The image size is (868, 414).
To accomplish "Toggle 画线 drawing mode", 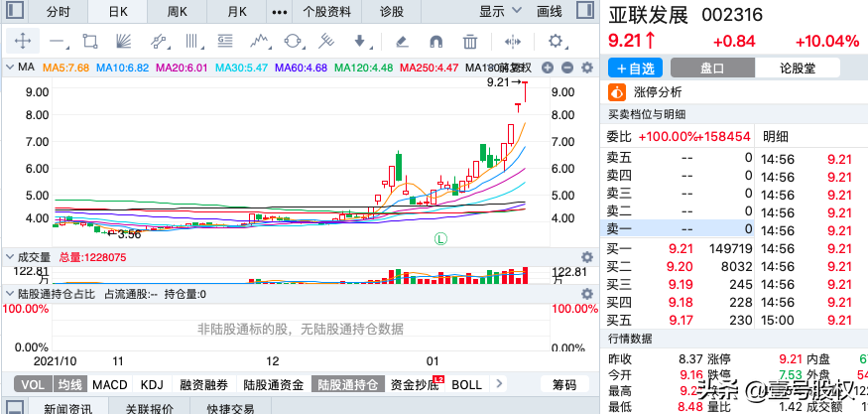I will click(550, 11).
